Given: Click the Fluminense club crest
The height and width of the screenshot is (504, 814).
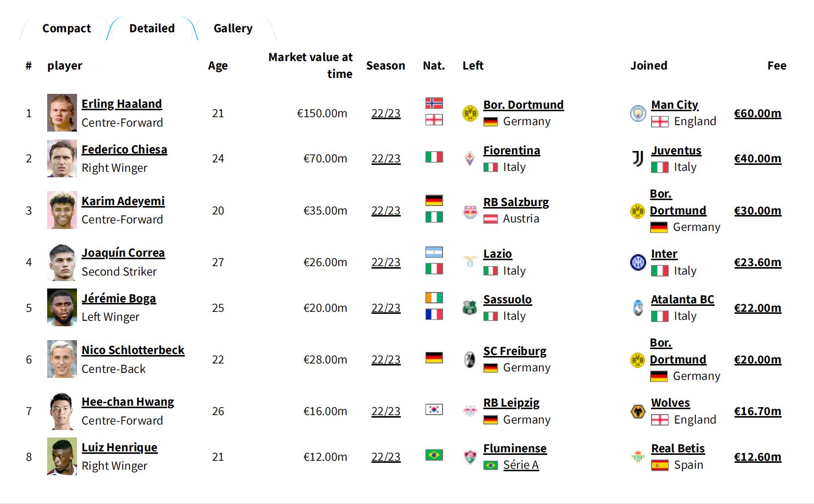Looking at the screenshot, I should (470, 457).
